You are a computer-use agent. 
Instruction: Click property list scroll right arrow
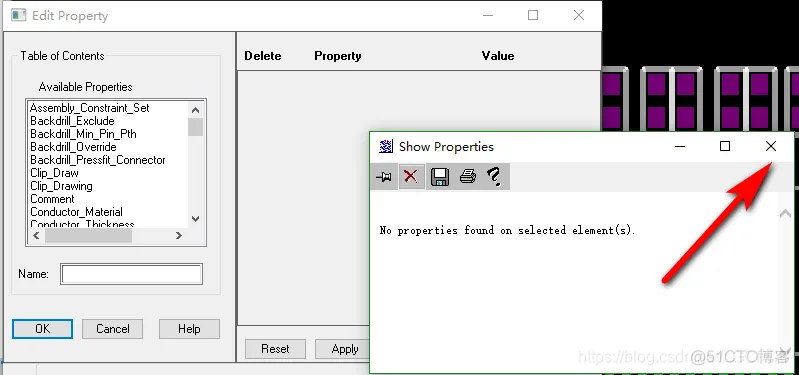[178, 235]
